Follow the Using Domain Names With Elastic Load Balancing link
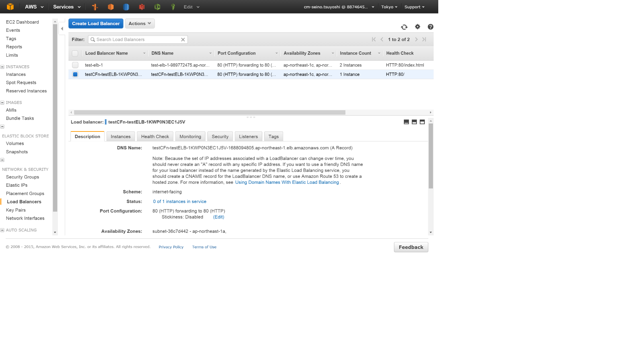This screenshot has height=356, width=644. (287, 182)
